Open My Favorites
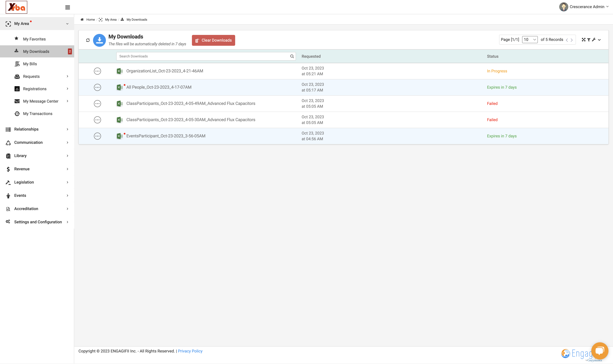Image resolution: width=613 pixels, height=364 pixels. click(34, 39)
